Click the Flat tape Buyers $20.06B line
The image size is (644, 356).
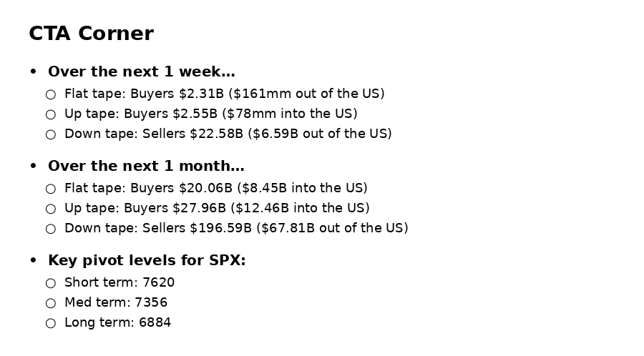(x=215, y=188)
